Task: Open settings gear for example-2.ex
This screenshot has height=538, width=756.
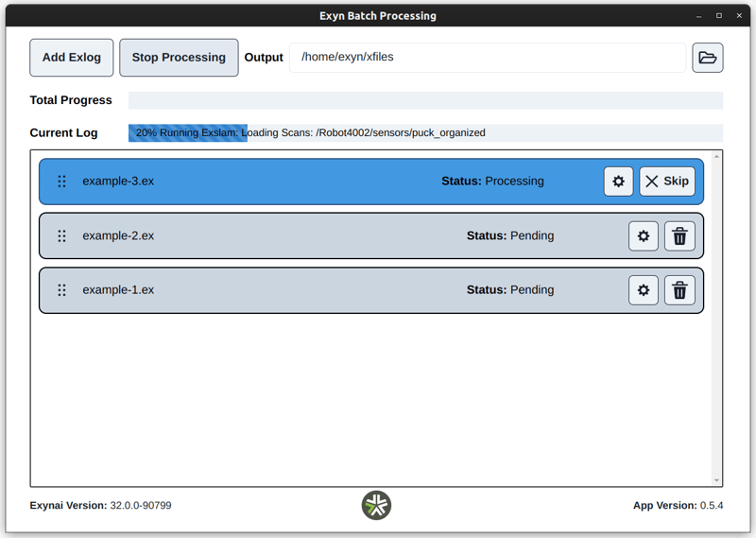Action: [644, 236]
